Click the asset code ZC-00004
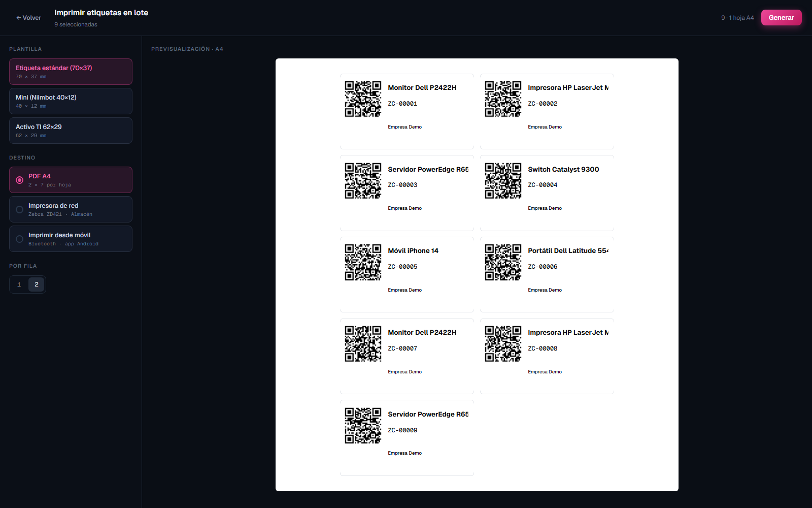This screenshot has height=508, width=812. pos(543,185)
